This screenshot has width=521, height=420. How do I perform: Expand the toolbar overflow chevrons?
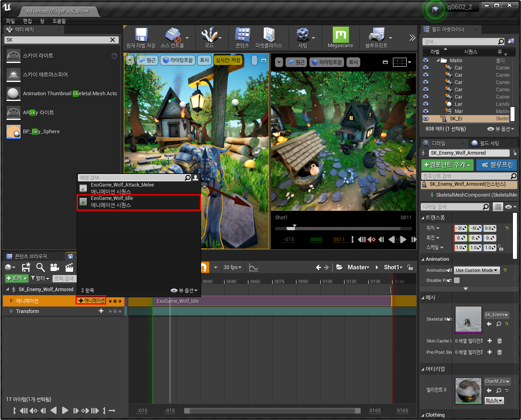(x=412, y=38)
